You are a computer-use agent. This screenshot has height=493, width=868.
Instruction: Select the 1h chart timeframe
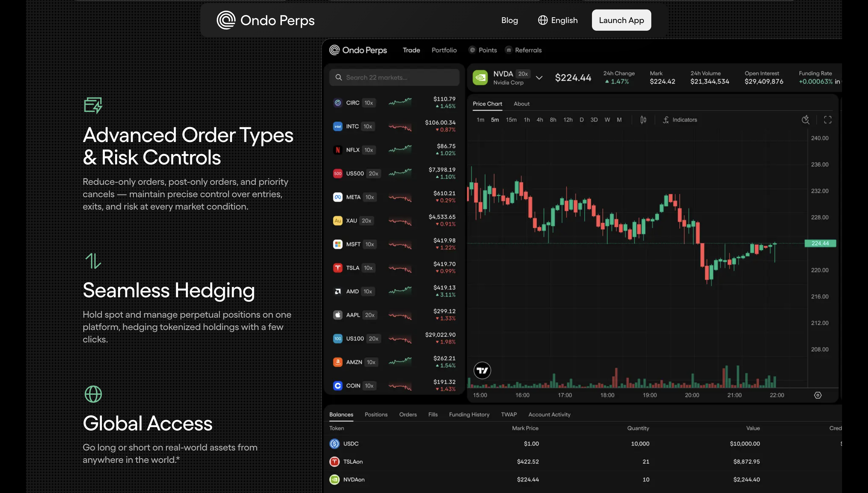[x=527, y=120]
